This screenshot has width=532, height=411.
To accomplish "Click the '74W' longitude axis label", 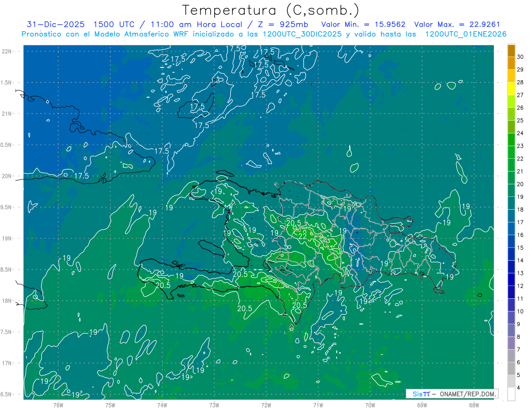I will click(162, 405).
